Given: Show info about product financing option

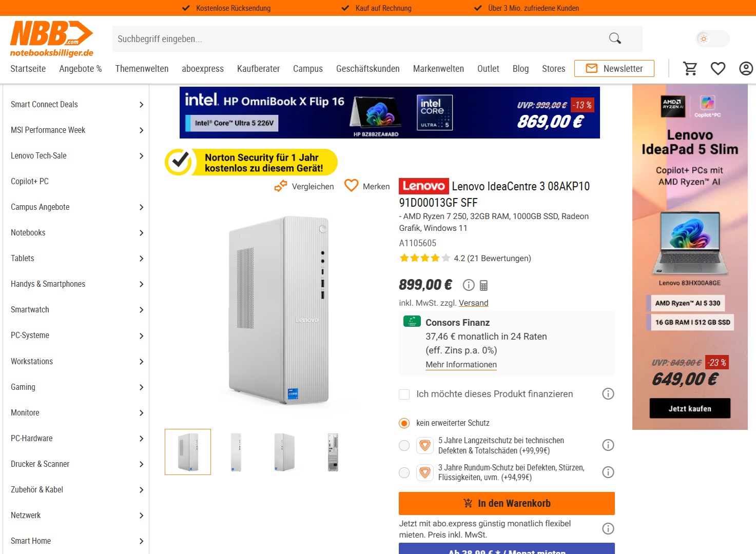Looking at the screenshot, I should [608, 393].
